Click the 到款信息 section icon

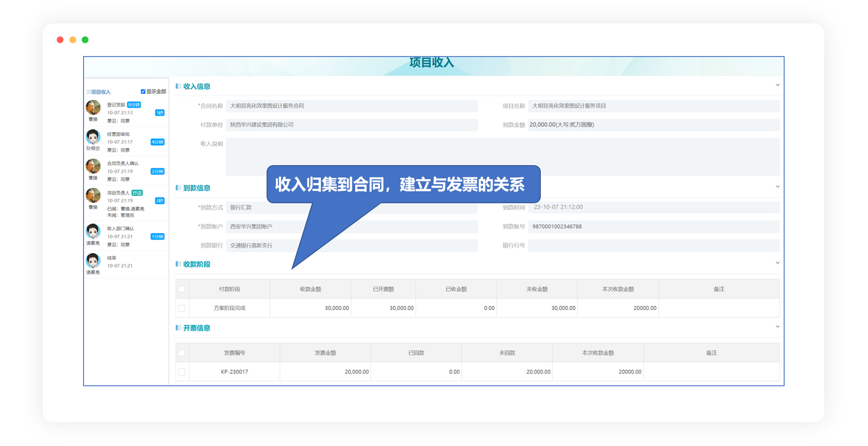click(x=178, y=188)
